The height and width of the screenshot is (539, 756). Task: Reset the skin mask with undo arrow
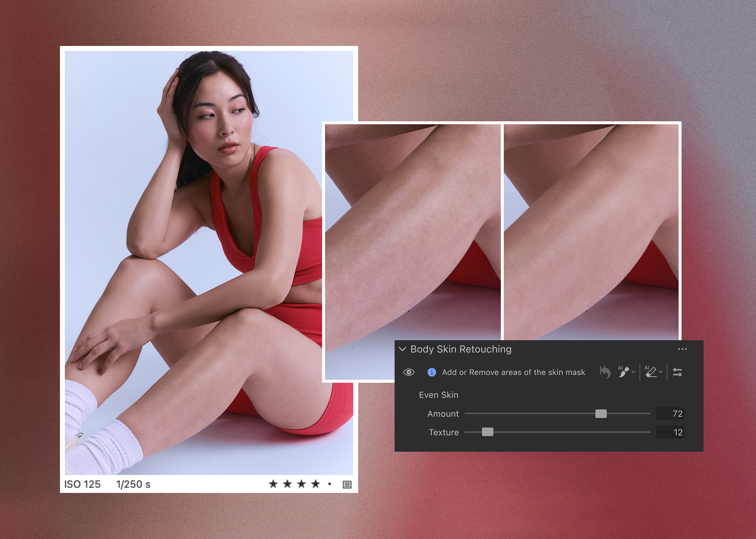[605, 372]
